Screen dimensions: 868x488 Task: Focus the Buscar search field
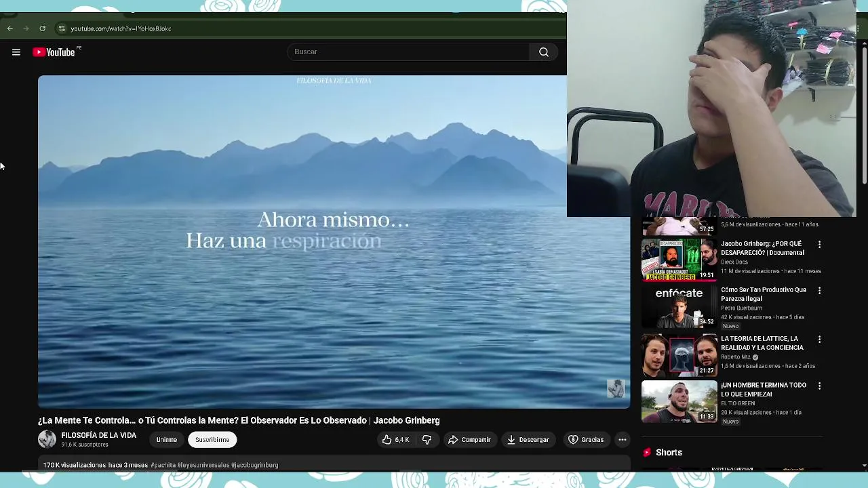pyautogui.click(x=408, y=52)
